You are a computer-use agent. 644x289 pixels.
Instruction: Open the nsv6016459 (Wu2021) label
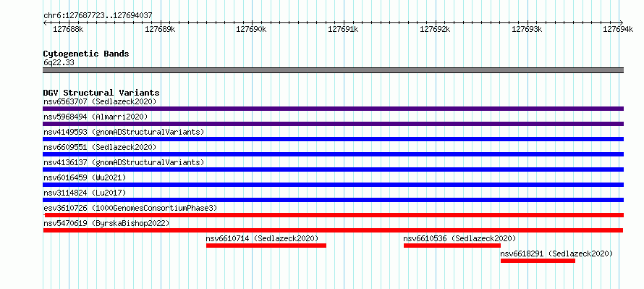85,177
